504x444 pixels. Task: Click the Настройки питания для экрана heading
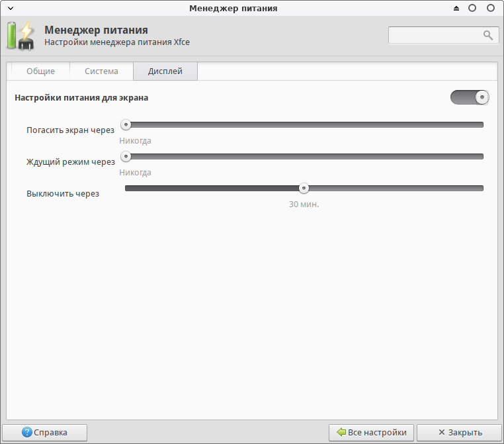tap(81, 98)
